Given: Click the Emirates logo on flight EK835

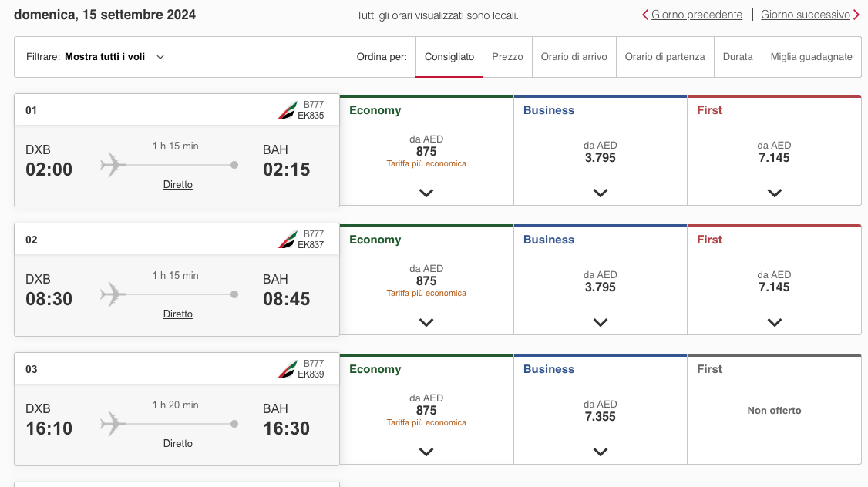Looking at the screenshot, I should click(x=287, y=110).
